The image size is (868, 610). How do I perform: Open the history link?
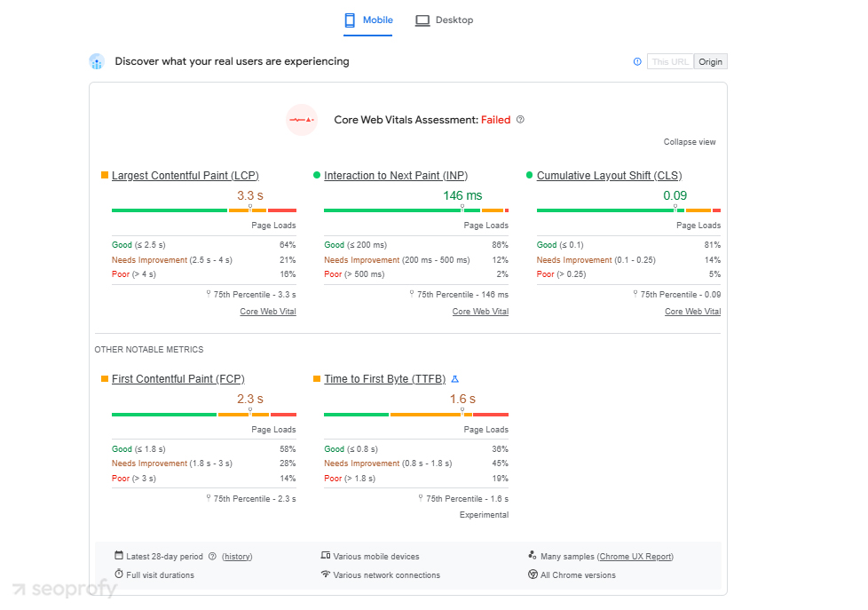click(x=237, y=557)
